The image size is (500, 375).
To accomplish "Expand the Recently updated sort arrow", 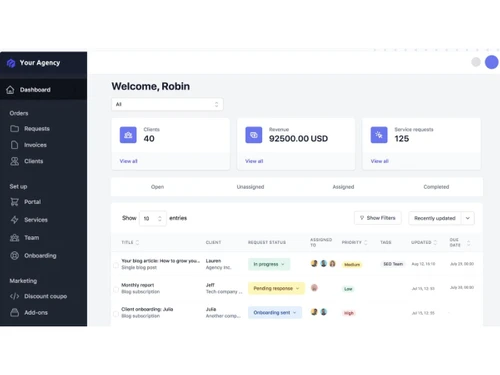I will (468, 218).
